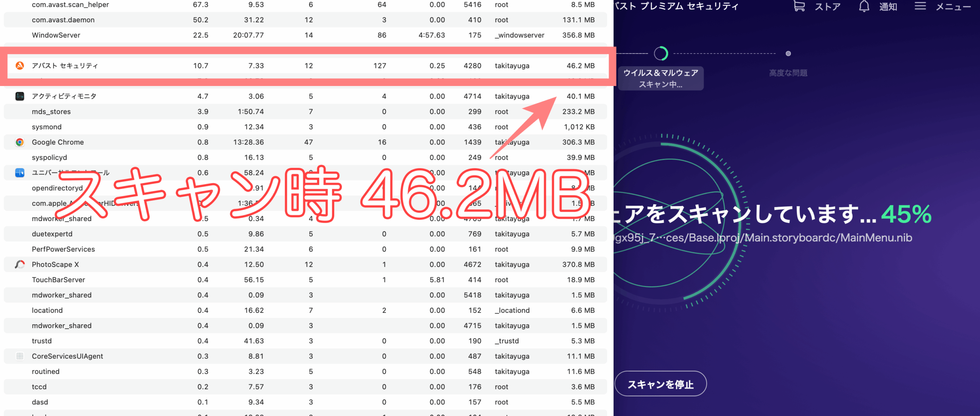Click the 13:28.36 CPU time value
Viewport: 980px width, 416px height.
click(x=248, y=142)
